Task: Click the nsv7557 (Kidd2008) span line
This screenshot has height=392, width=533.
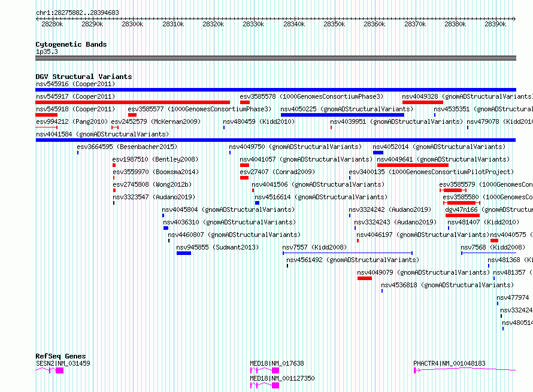Action: click(347, 253)
